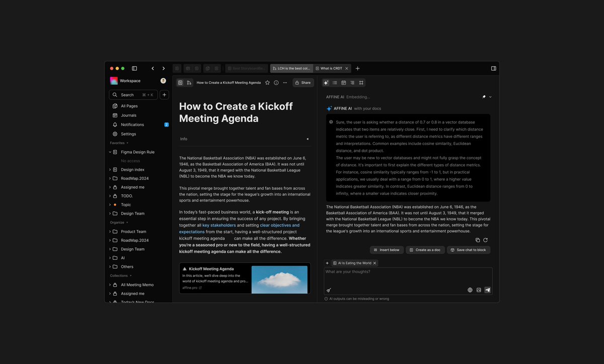Remove AI Is Eating the World chip
The height and width of the screenshot is (364, 604).
tap(374, 263)
